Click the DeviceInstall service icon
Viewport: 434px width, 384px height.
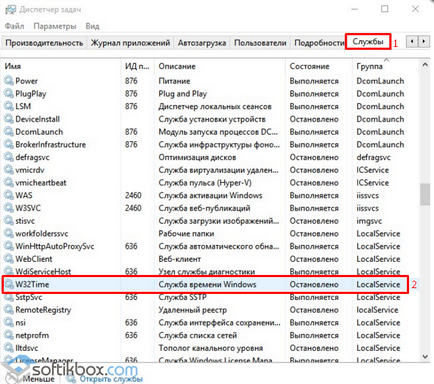point(8,119)
